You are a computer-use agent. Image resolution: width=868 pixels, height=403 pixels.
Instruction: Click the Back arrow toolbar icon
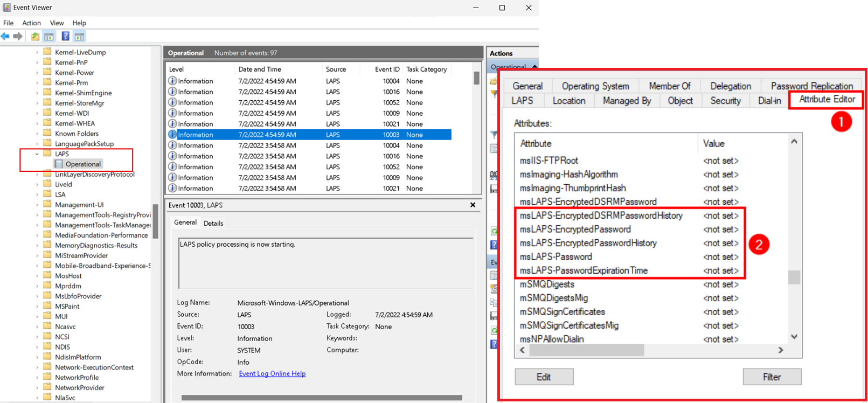click(5, 36)
